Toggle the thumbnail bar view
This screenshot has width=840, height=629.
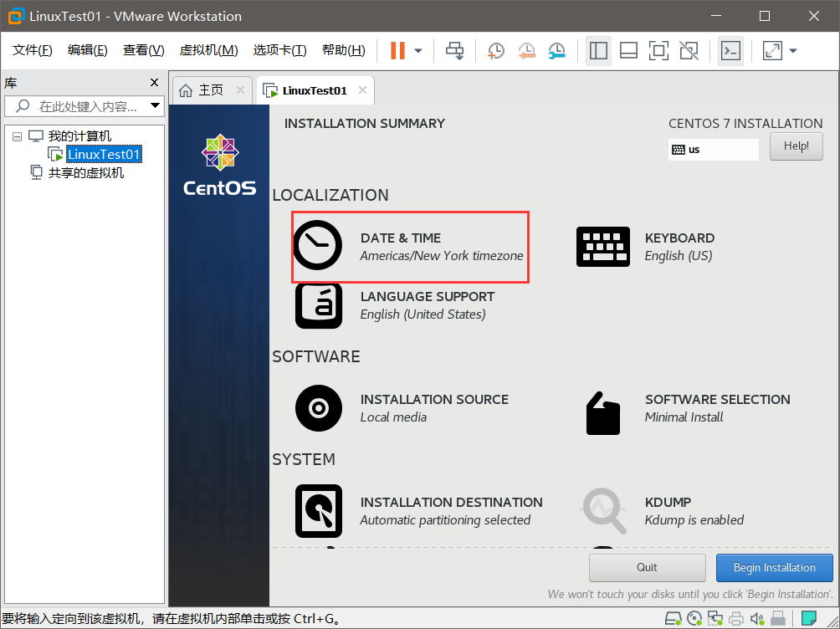(x=628, y=51)
